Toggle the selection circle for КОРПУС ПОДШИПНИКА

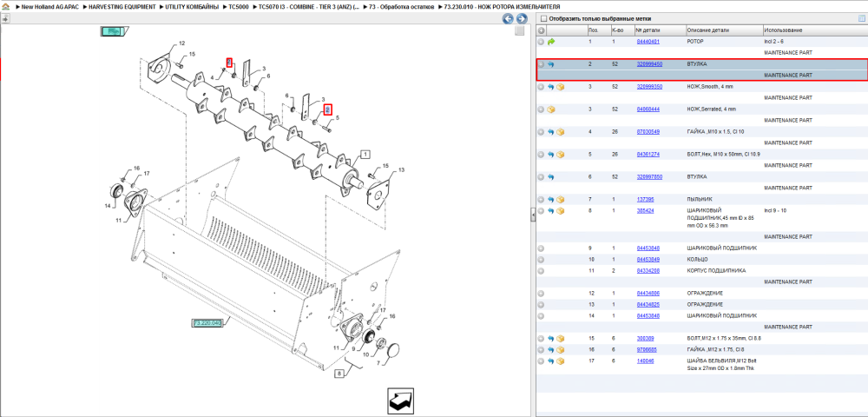click(x=542, y=271)
